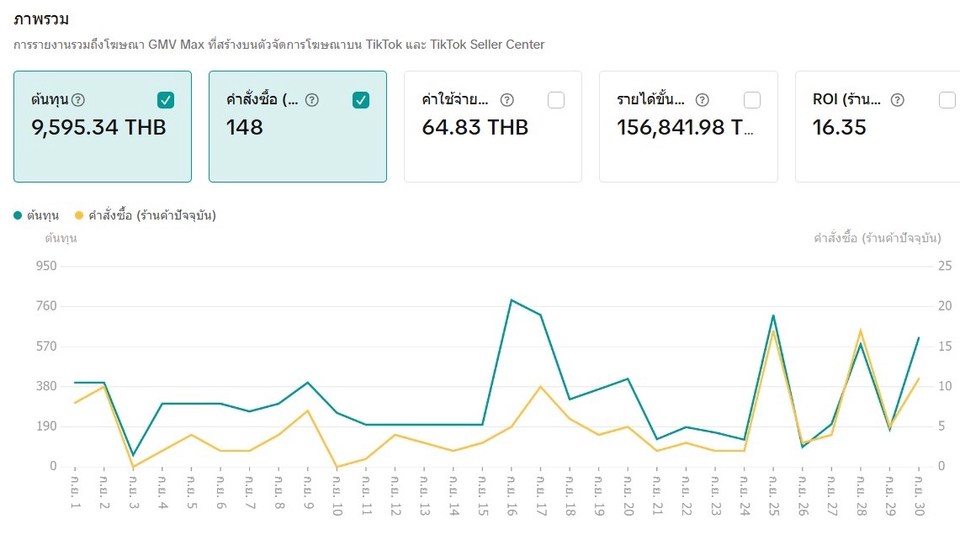Toggle teal ต้นทุน legend dot
This screenshot has width=960, height=540.
tap(18, 216)
